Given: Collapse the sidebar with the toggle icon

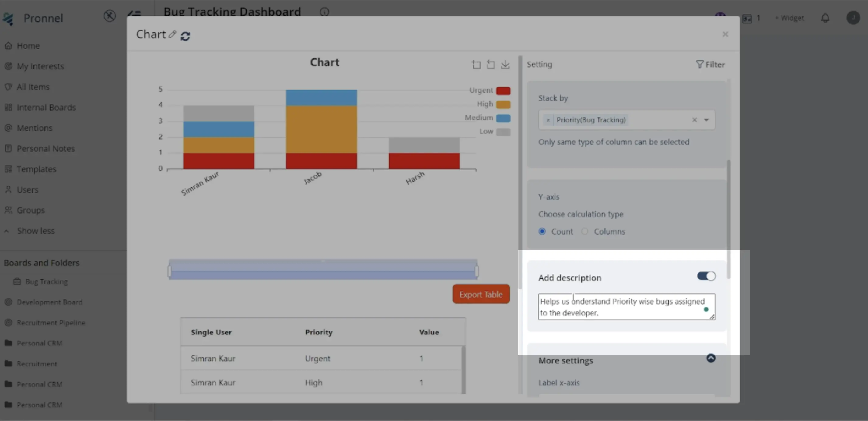Looking at the screenshot, I should tap(134, 14).
